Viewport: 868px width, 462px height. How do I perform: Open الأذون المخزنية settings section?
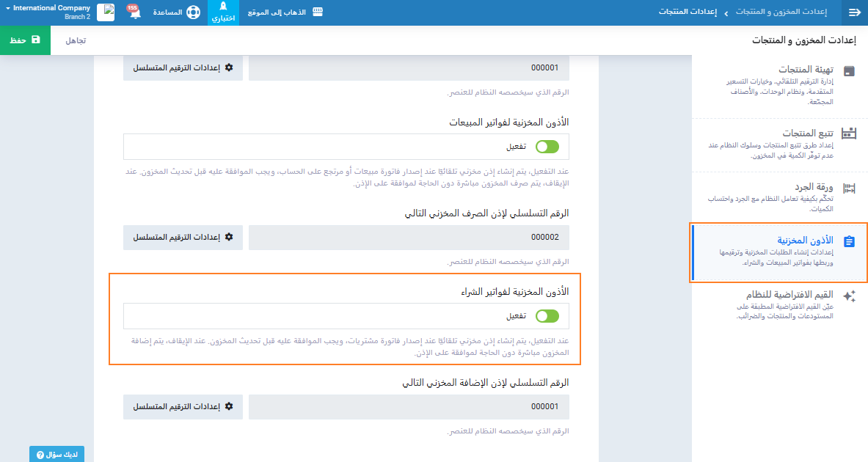click(779, 252)
